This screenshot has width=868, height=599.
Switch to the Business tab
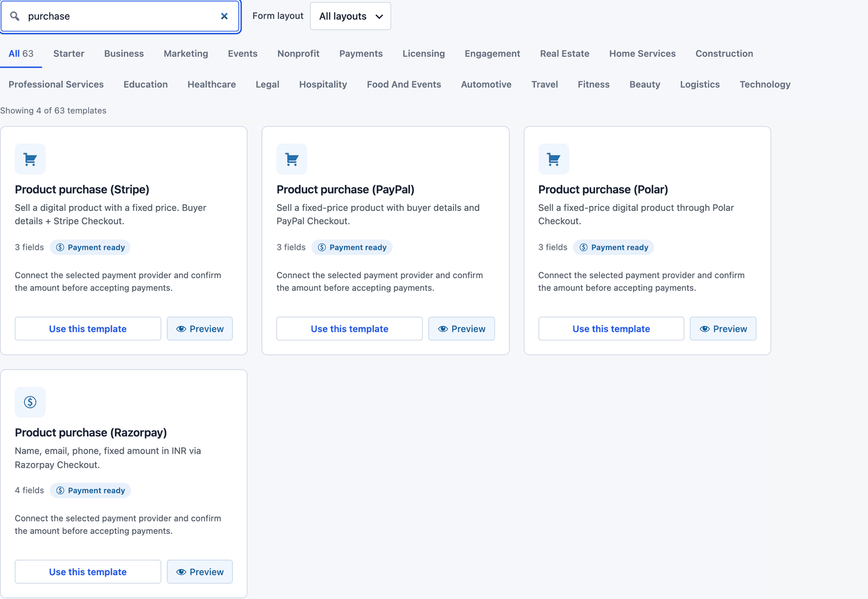(x=124, y=54)
